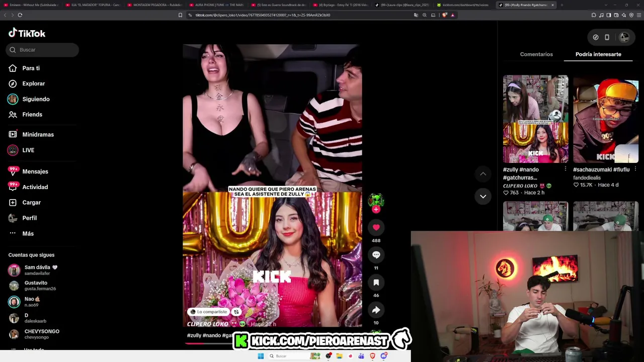644x362 pixels.
Task: Open Gustavito's followed account
Action: [x=32, y=286]
